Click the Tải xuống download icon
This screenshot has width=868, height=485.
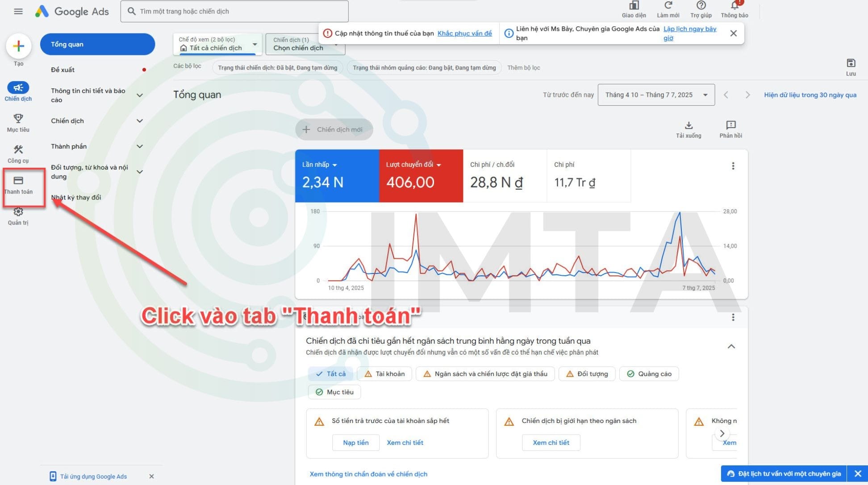[x=689, y=125]
